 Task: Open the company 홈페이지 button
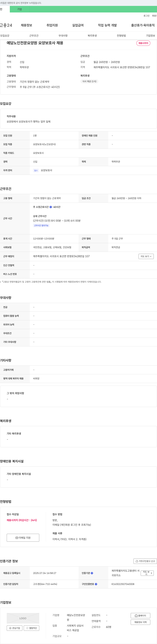pos(140,615)
